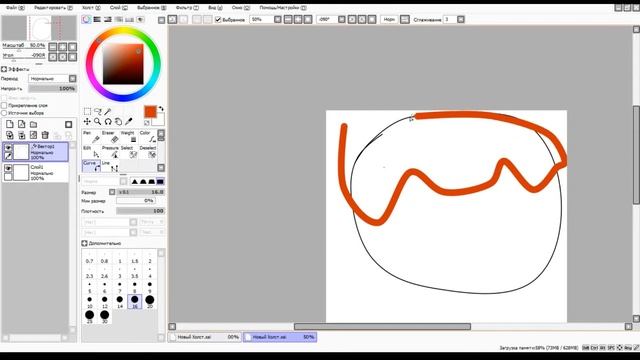640x360 pixels.
Task: Collapse the Эффекты section
Action: 4,69
